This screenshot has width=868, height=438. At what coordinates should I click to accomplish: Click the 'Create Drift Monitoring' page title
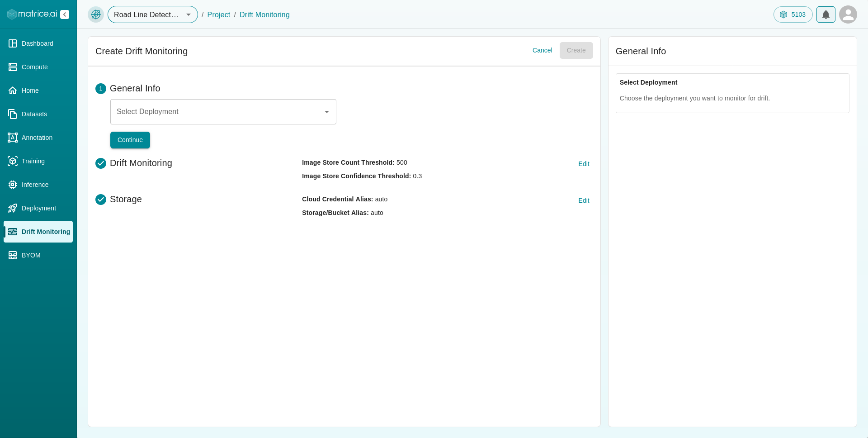[x=142, y=51]
